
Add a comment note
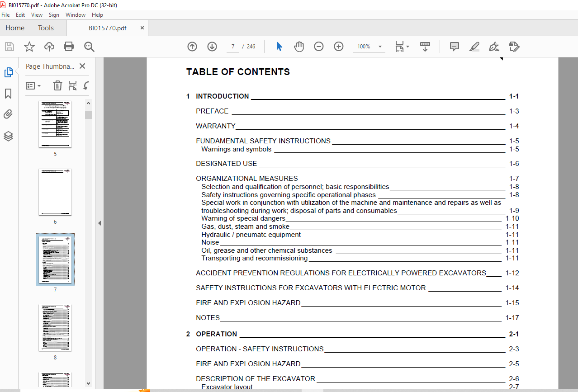pos(455,47)
